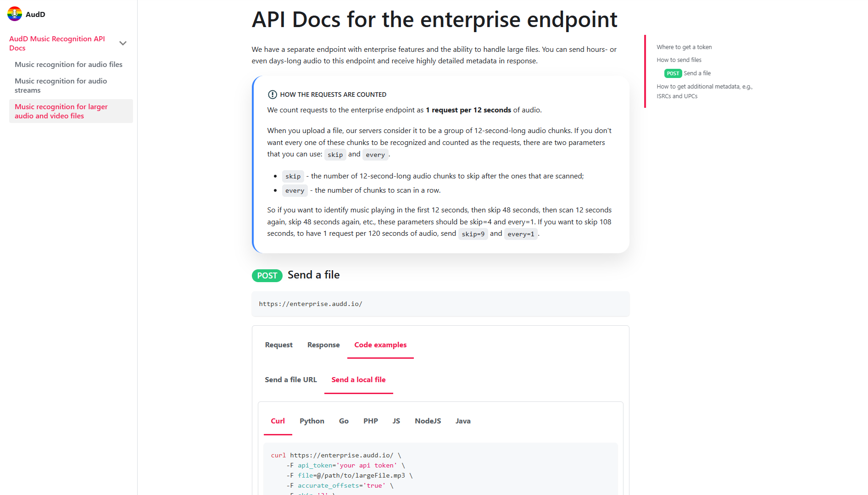Click the AudD rainbow logo icon
The width and height of the screenshot is (868, 495).
(x=14, y=14)
